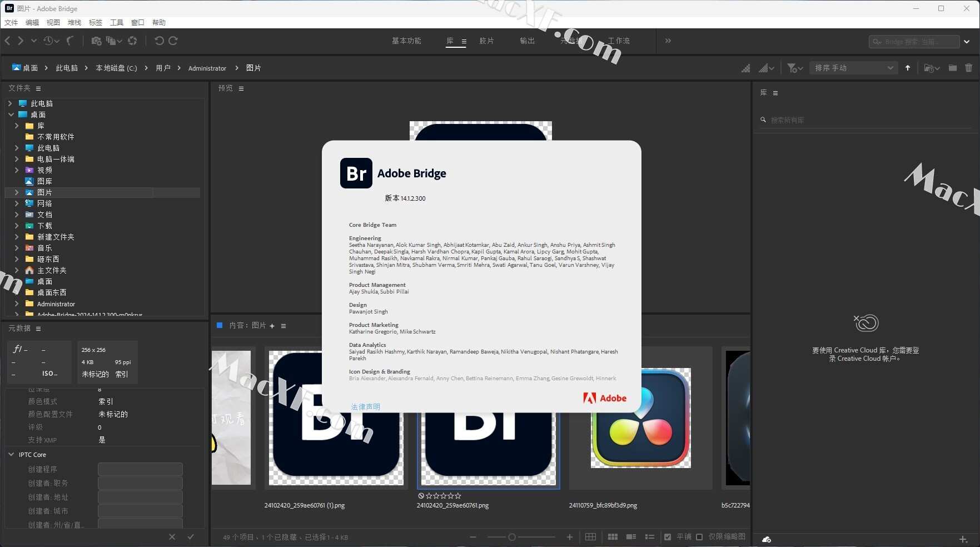Open the 标签 menu
Viewport: 980px width, 547px height.
[x=96, y=22]
